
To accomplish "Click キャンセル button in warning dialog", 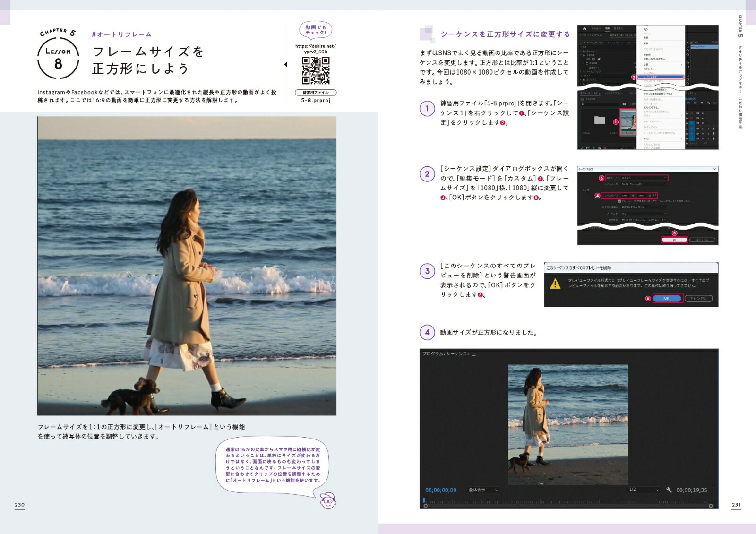I will (698, 298).
